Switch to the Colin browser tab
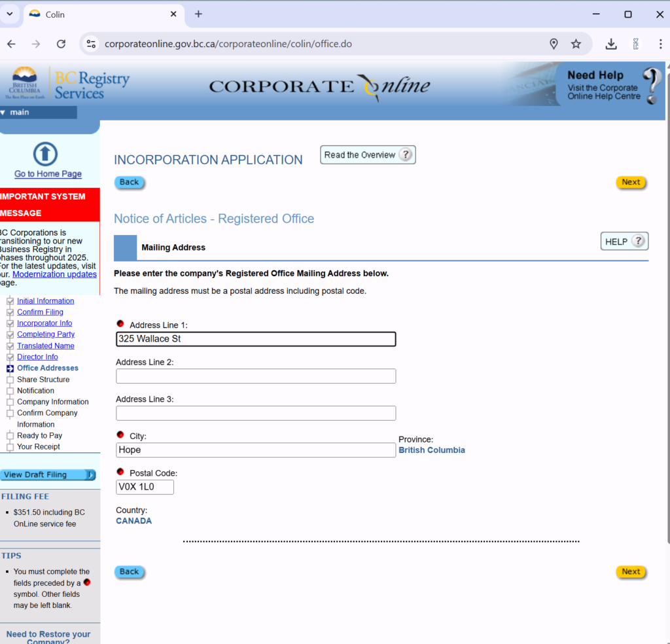Viewport: 670px width, 644px height. pos(98,14)
